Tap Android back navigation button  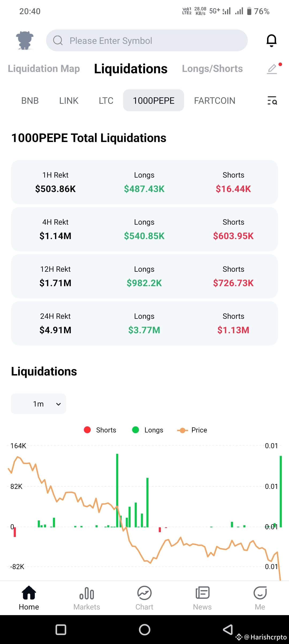click(228, 630)
